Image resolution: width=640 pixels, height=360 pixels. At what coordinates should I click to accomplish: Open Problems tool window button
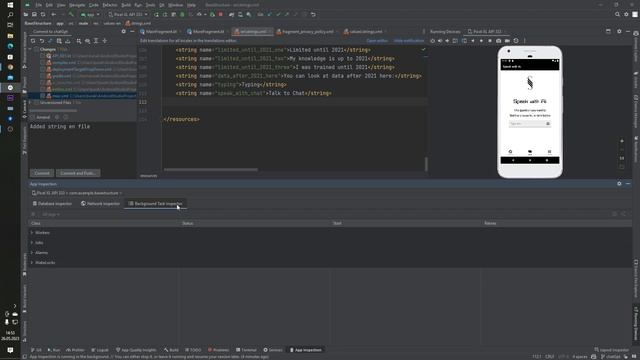[218, 350]
